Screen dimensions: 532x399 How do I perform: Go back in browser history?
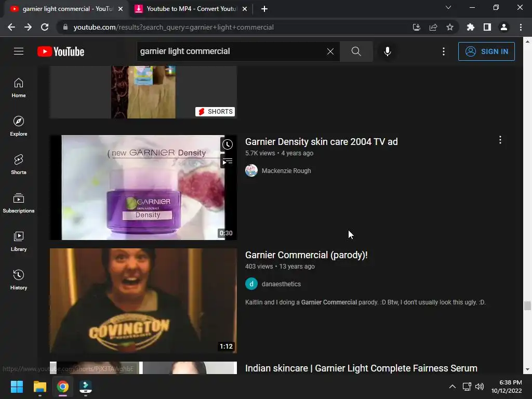(x=11, y=27)
